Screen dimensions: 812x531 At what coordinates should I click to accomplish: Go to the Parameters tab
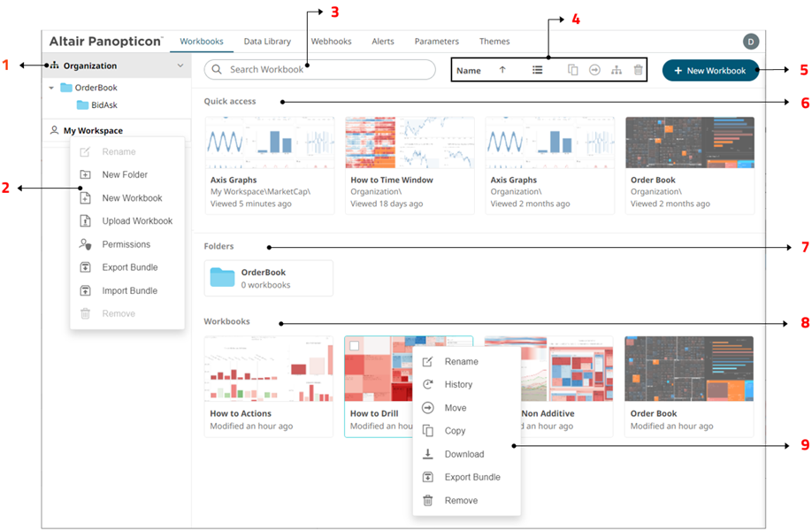point(437,42)
